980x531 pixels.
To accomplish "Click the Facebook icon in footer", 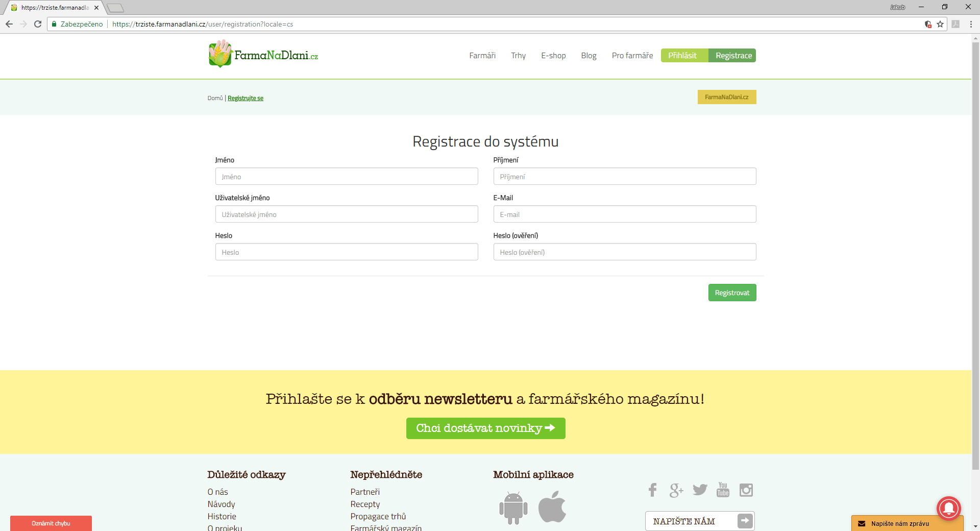I will click(x=652, y=490).
